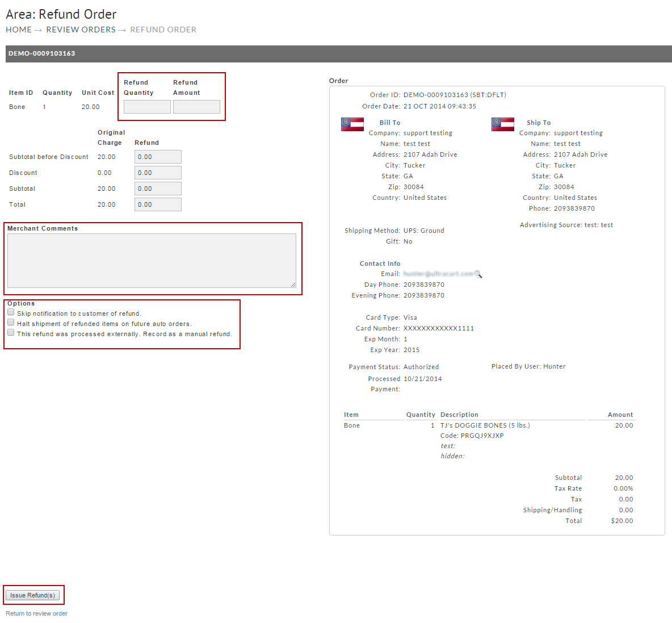Click the Issue Refund(s) button

[32, 595]
